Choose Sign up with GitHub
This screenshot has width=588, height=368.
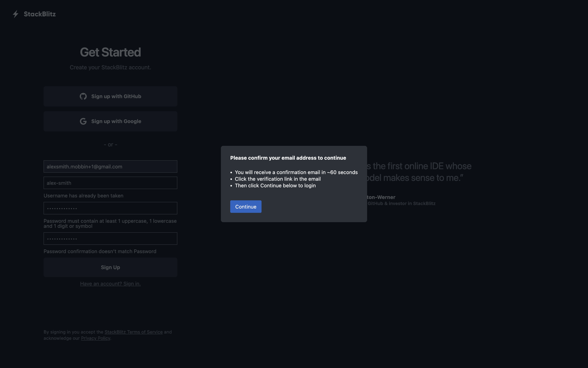[x=110, y=96]
